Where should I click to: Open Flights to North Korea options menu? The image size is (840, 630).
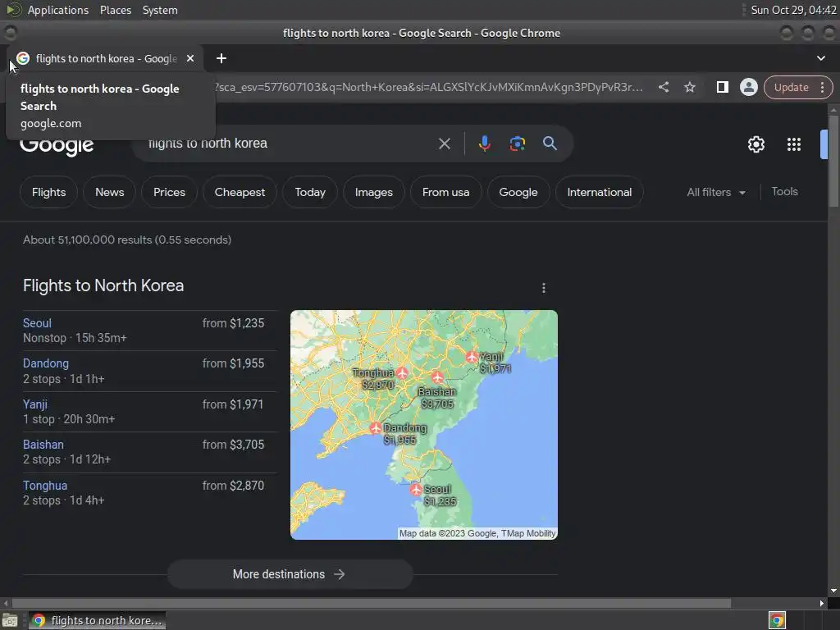tap(544, 288)
